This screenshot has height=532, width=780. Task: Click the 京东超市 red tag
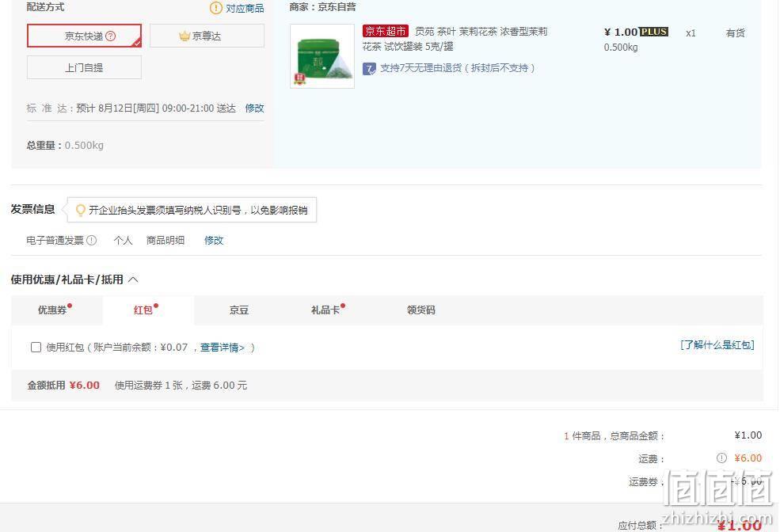point(386,32)
